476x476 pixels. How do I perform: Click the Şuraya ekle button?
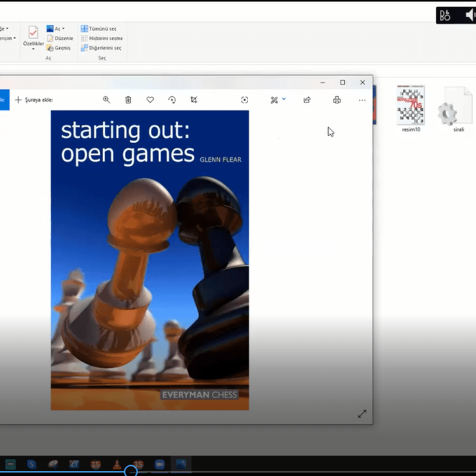(x=34, y=100)
